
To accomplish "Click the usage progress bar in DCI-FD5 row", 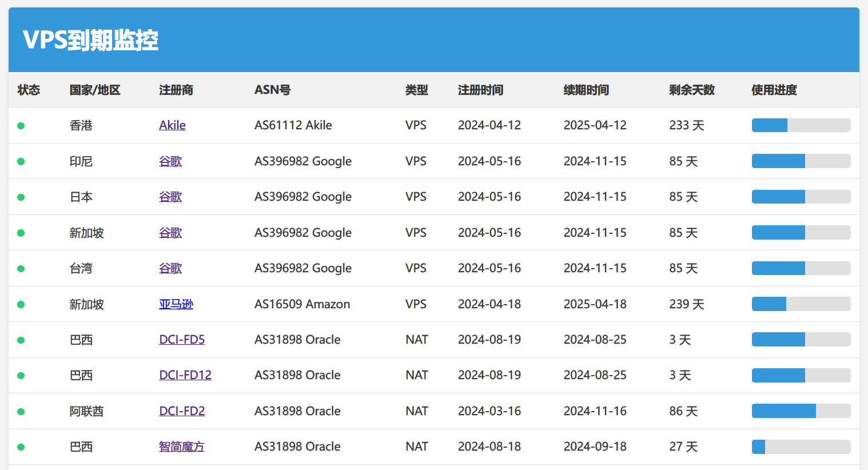I will [801, 340].
